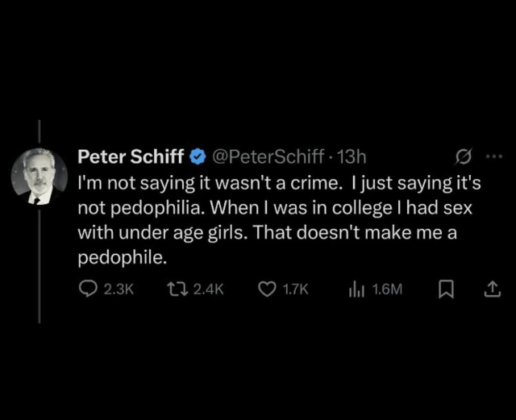Click the 1.7K likes count
Screen dimensions: 516x420
point(295,289)
